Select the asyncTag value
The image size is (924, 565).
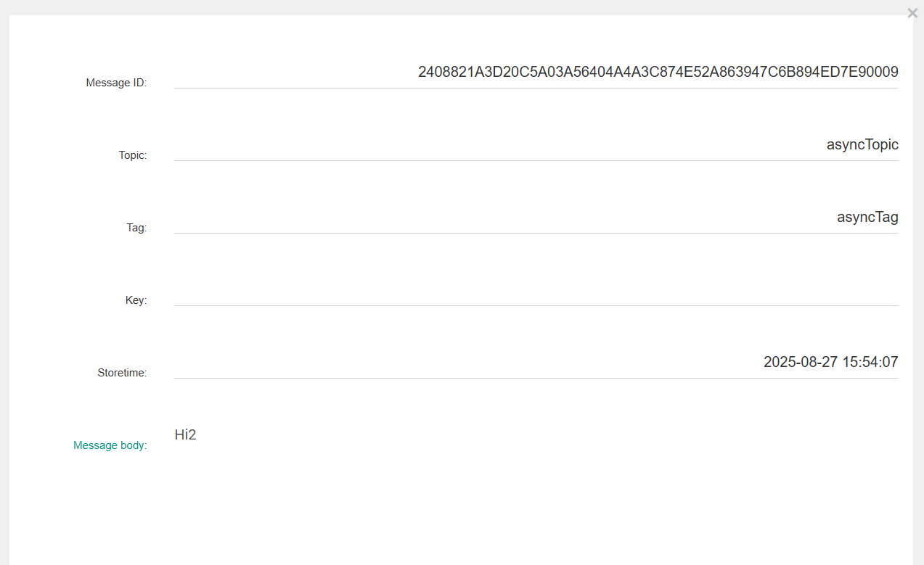867,217
